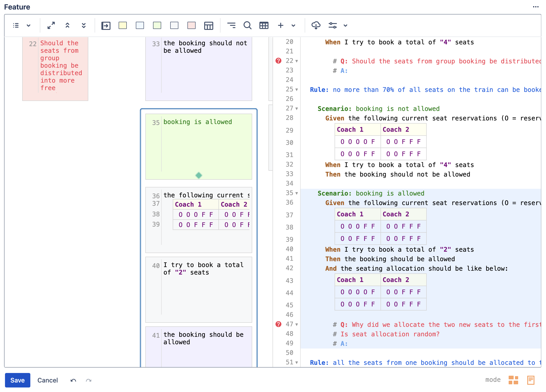This screenshot has height=392, width=546.
Task: Select the pink question card numbered 22
Action: [55, 69]
